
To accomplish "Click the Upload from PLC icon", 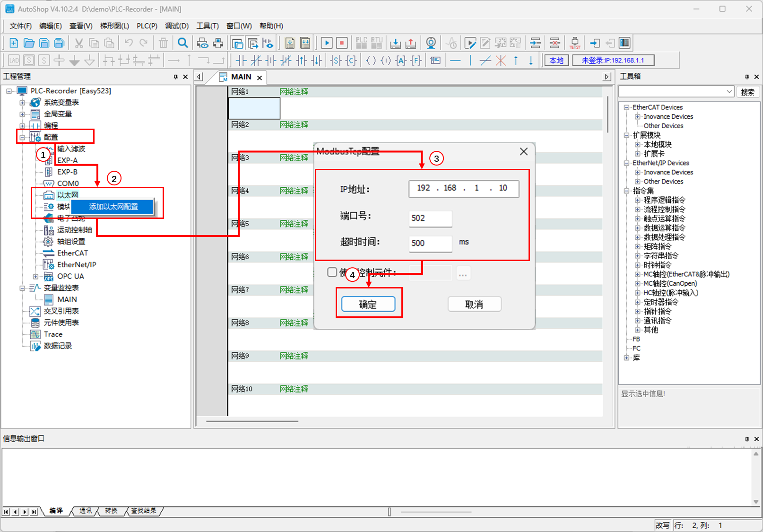I will 411,43.
